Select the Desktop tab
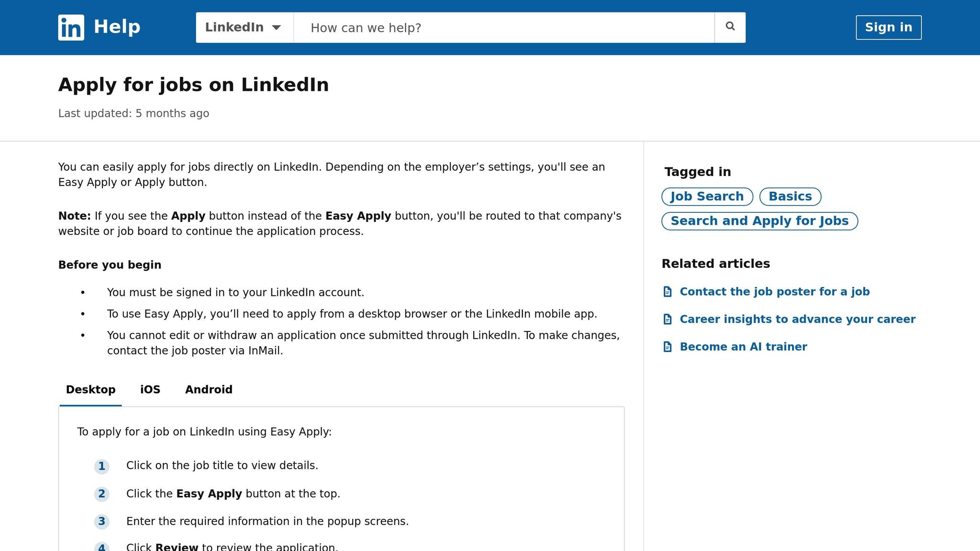The width and height of the screenshot is (980, 551). tap(90, 390)
